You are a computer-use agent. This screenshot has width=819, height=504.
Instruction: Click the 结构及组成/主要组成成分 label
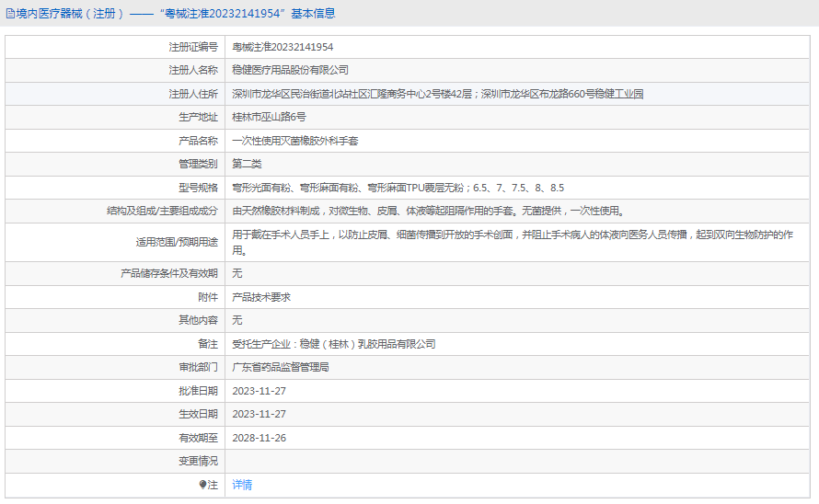[162, 211]
